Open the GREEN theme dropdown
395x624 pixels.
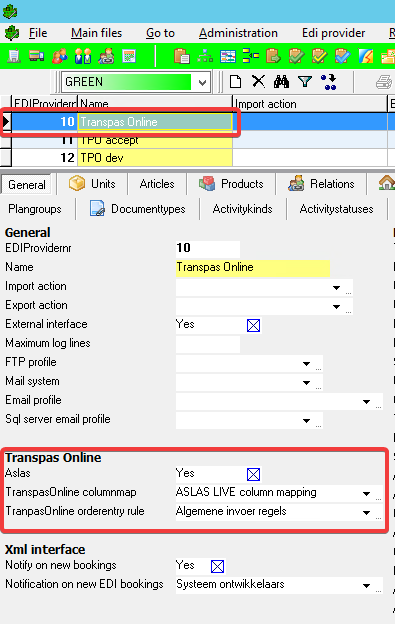202,82
